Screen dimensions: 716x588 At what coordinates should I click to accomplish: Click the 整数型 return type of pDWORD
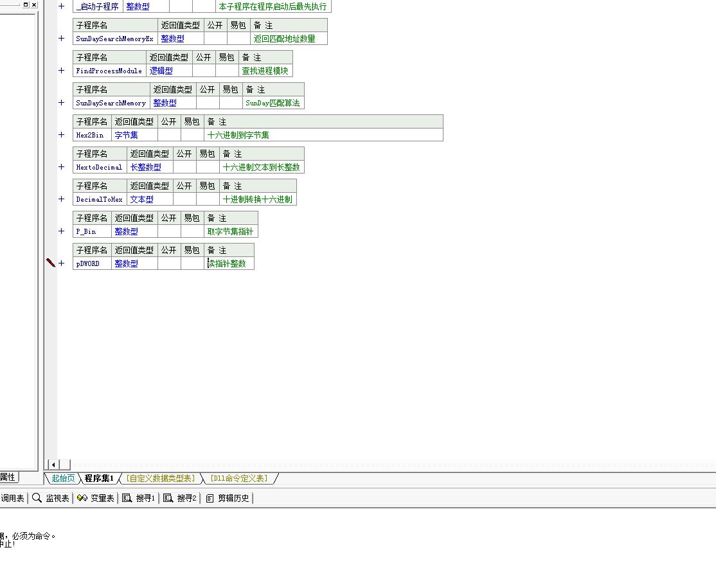(x=126, y=263)
